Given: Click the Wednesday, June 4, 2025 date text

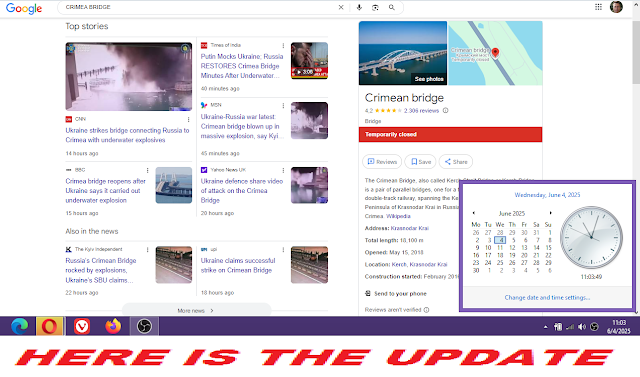Looking at the screenshot, I should 547,195.
